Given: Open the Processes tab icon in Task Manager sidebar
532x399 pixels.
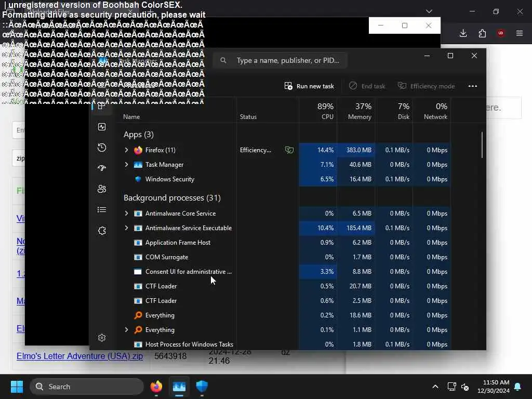Looking at the screenshot, I should click(101, 106).
